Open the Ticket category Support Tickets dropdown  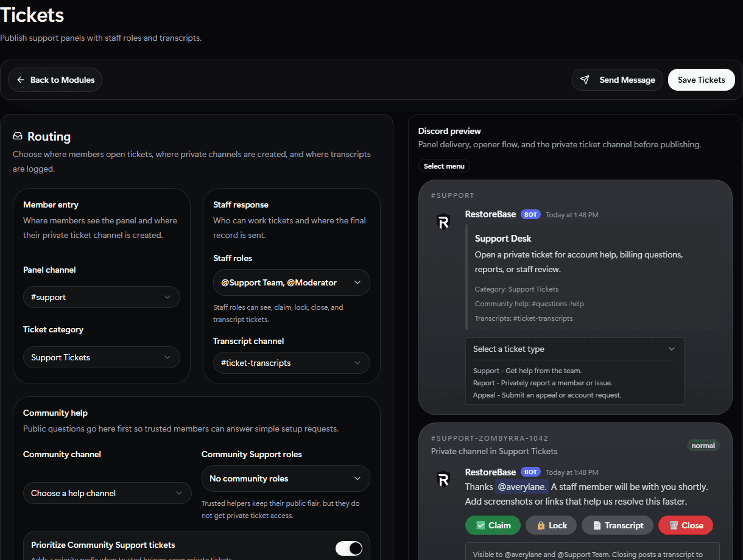(x=102, y=357)
